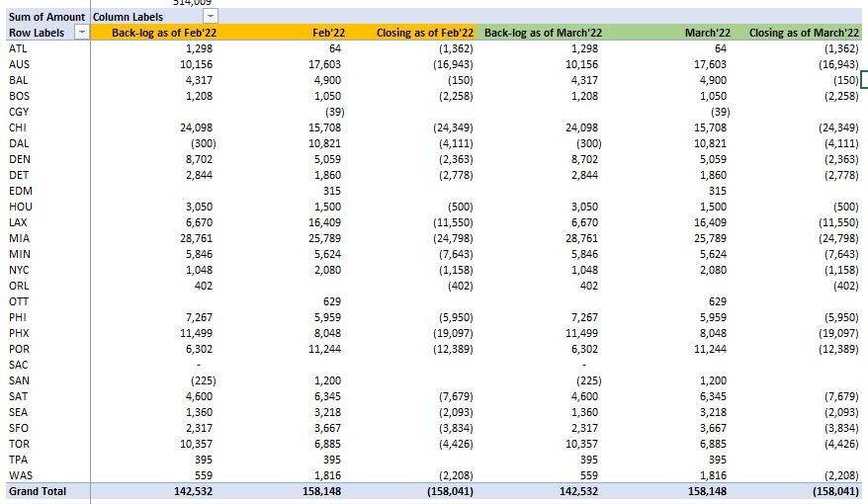Select the 'Closing as of Feb'22' header
Screen dimensions: 868x504
(x=425, y=33)
